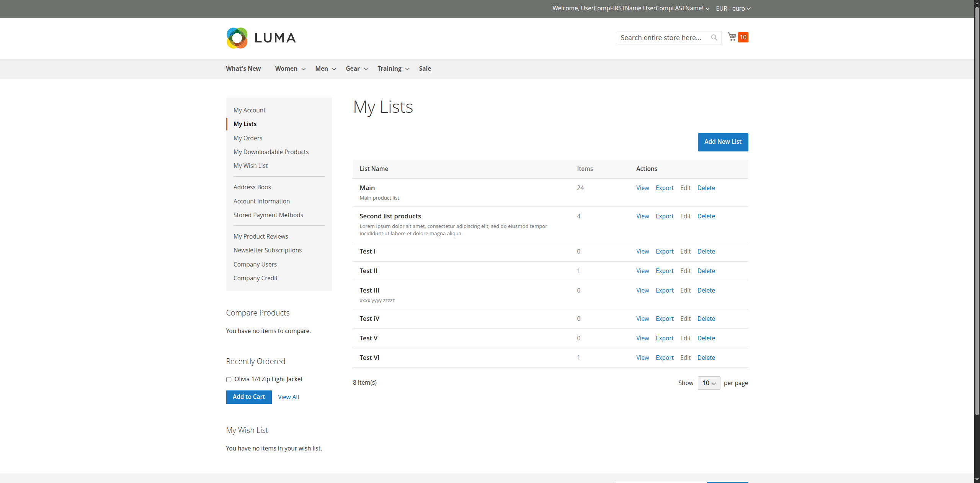Click the page vertical scrollbar
This screenshot has height=483, width=980.
tap(977, 210)
